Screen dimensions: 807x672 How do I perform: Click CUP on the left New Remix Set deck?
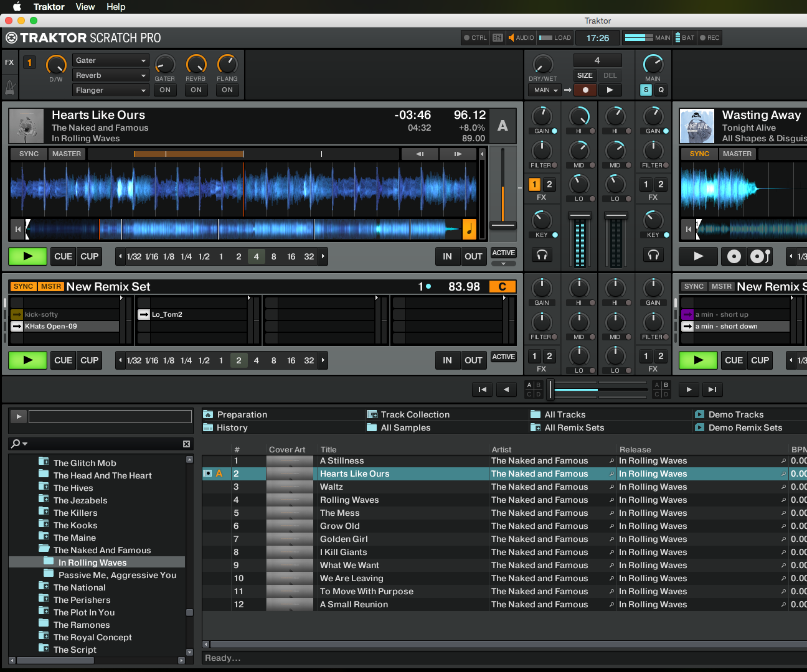[x=90, y=360]
